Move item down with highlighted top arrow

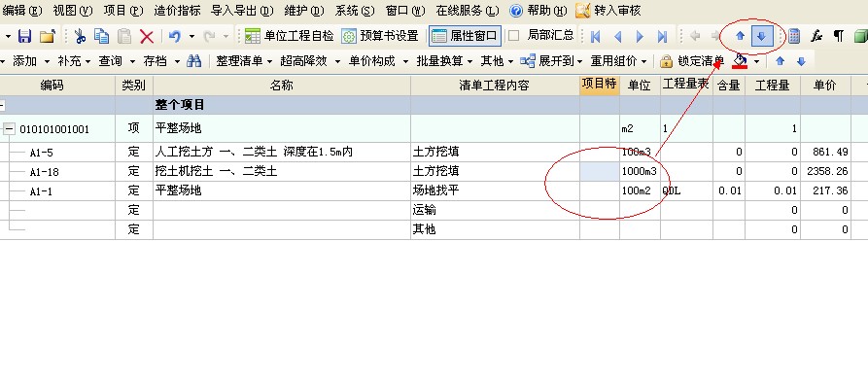point(762,37)
